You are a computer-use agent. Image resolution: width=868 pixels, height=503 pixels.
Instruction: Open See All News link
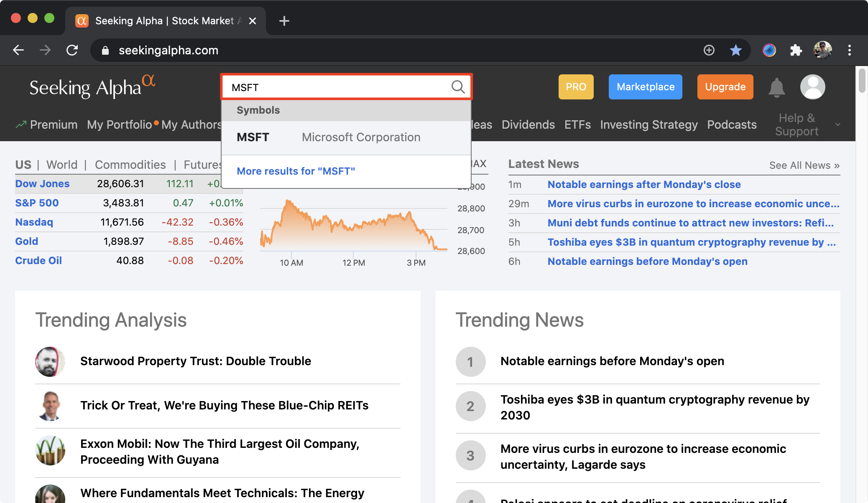[x=804, y=165]
